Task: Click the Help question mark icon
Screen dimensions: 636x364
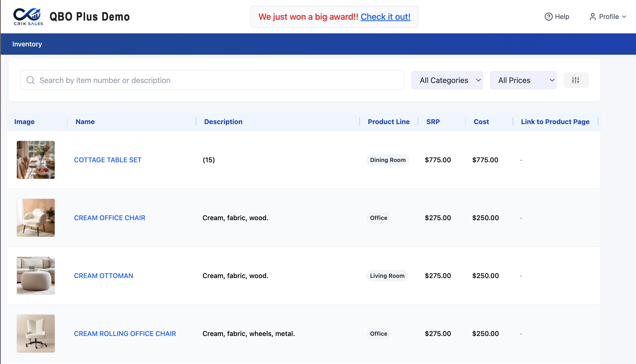Action: point(548,17)
